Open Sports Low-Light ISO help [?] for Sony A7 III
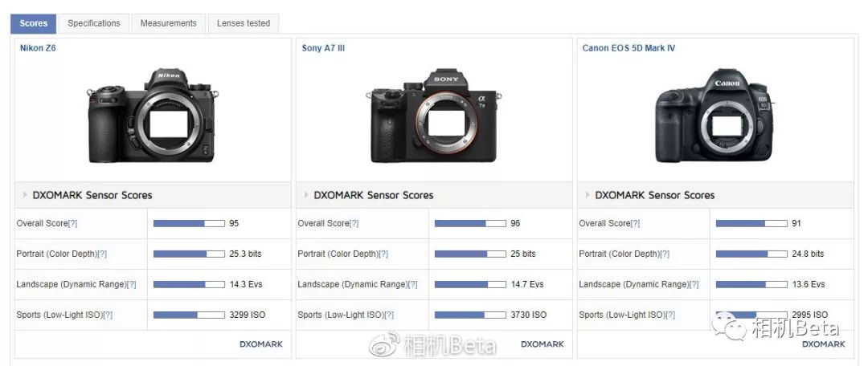This screenshot has height=366, width=868. tap(389, 315)
